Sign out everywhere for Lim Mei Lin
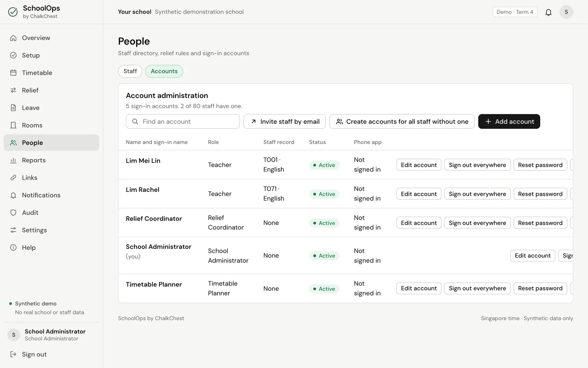 tap(477, 165)
